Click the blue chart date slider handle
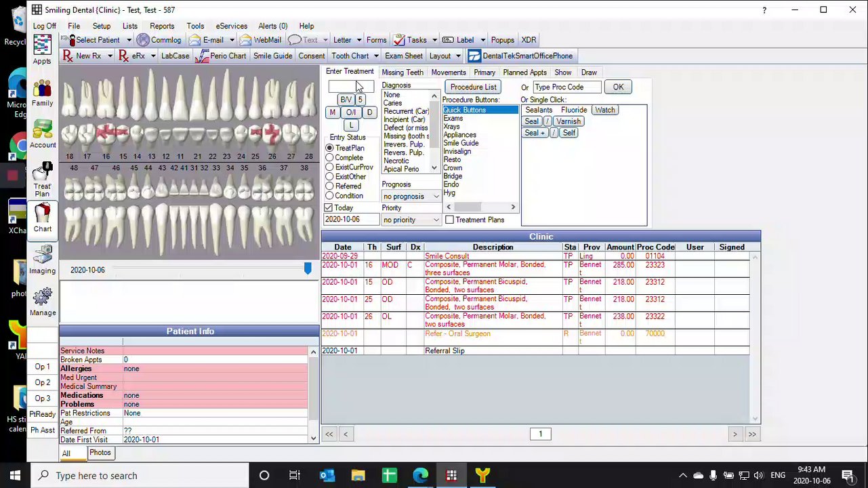 [308, 269]
